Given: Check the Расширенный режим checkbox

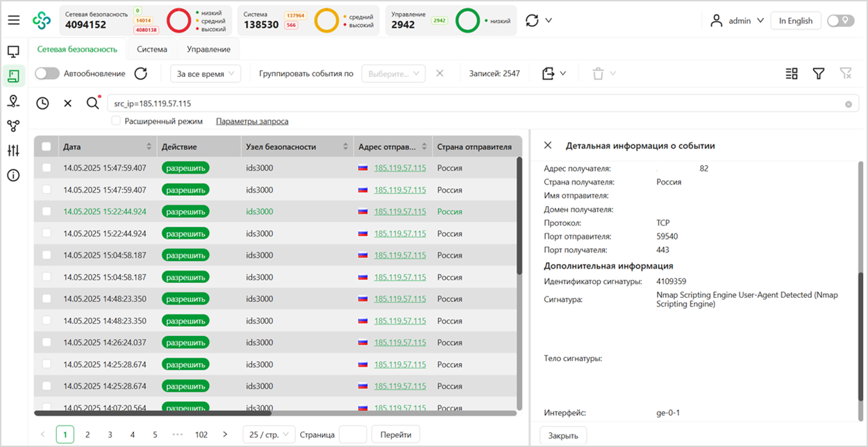Looking at the screenshot, I should click(116, 121).
